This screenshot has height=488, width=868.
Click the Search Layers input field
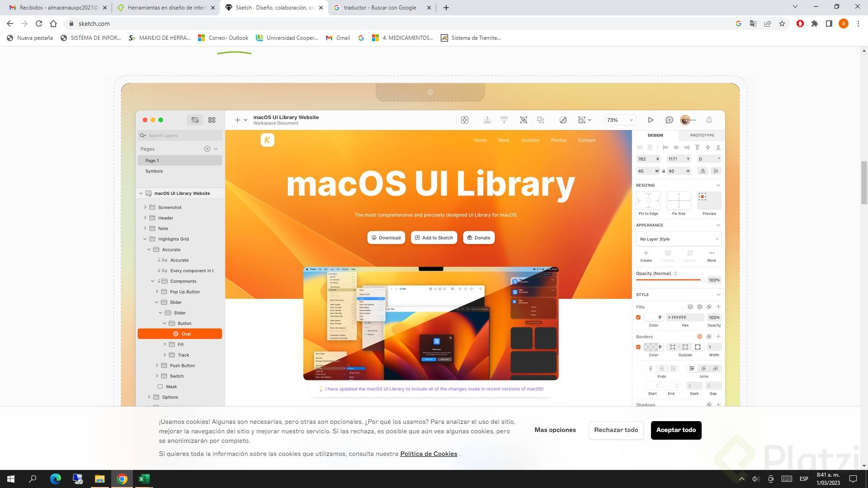coord(181,136)
